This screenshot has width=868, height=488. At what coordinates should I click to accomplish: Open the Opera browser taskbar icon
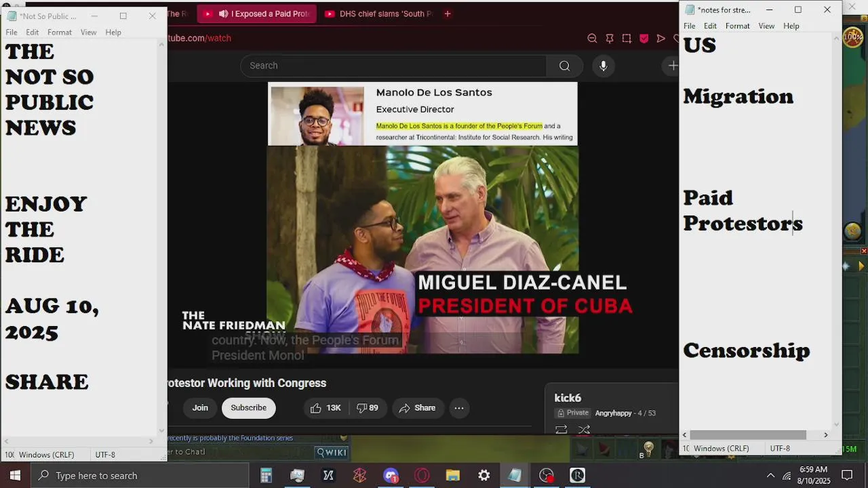(422, 475)
